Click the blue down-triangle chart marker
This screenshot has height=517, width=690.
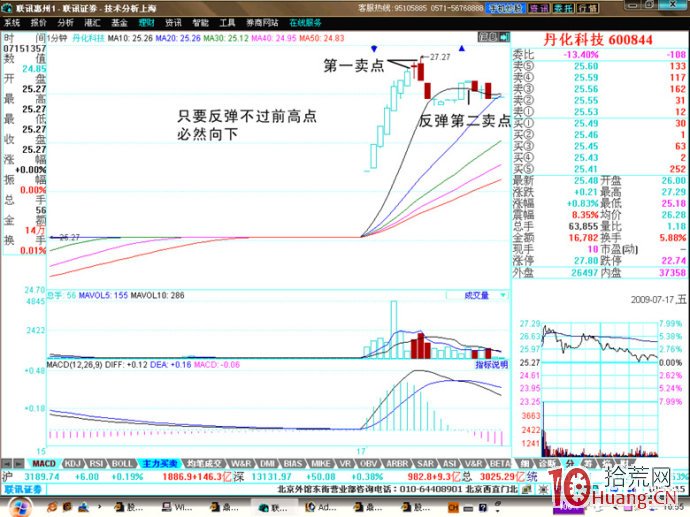(x=374, y=48)
